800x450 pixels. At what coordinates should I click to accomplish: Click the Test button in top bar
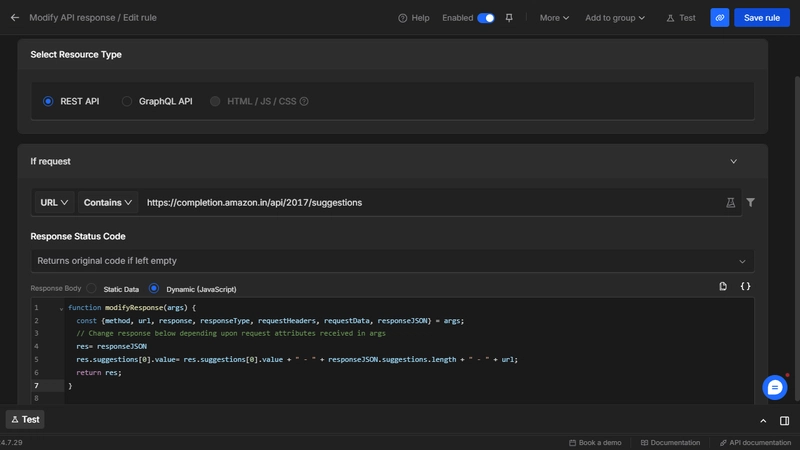(681, 18)
